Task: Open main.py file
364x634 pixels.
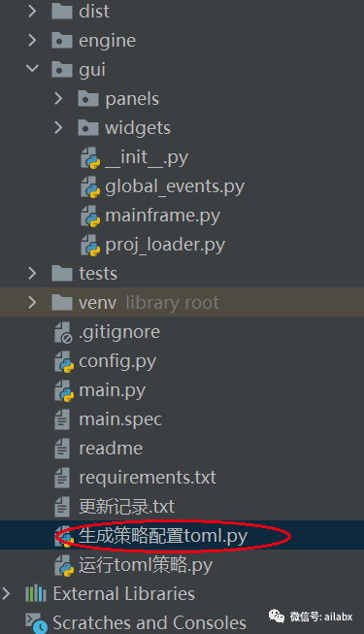Action: coord(112,390)
